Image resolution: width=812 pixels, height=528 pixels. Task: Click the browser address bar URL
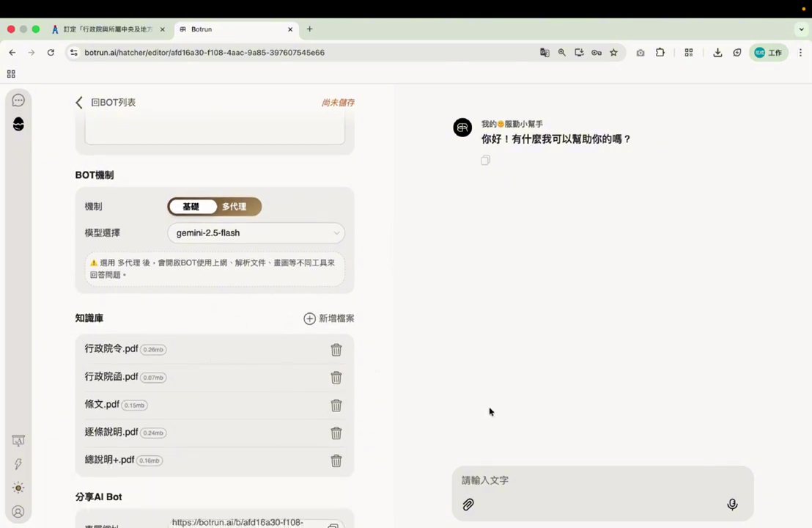coord(204,52)
